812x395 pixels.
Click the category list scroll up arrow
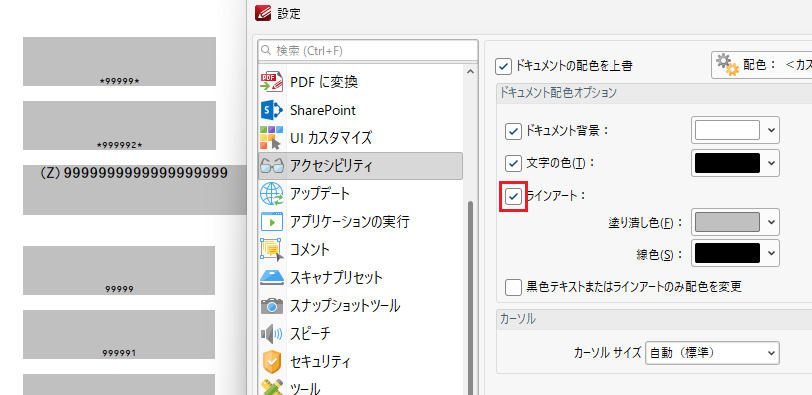coord(470,72)
